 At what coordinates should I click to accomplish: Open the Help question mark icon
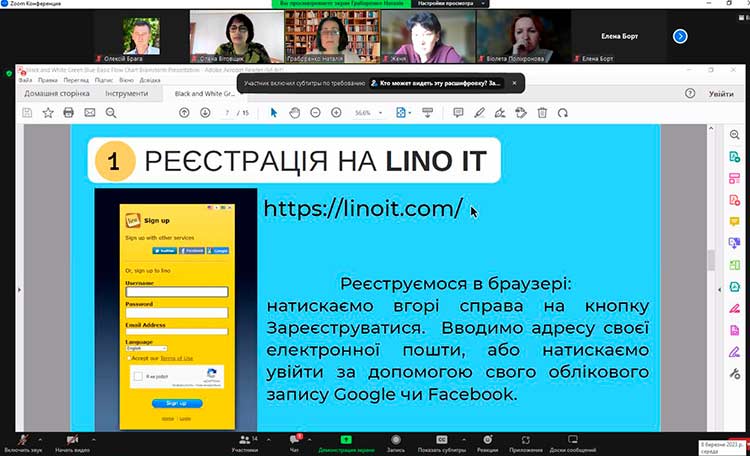pos(690,93)
